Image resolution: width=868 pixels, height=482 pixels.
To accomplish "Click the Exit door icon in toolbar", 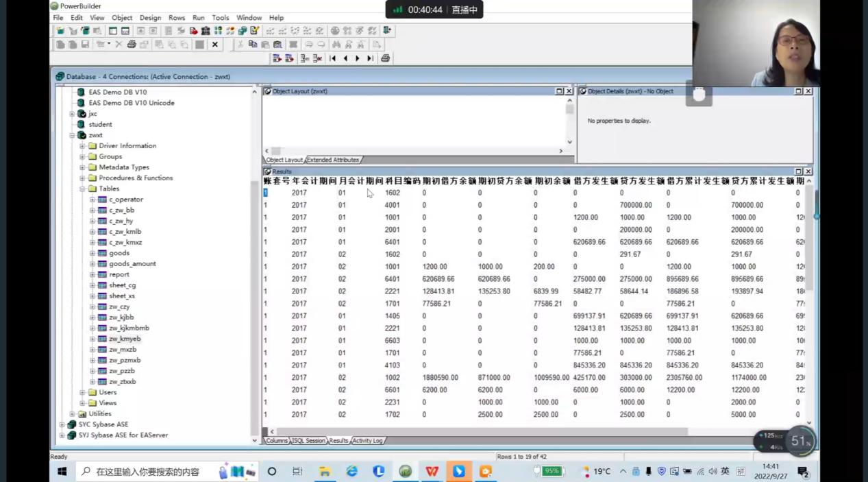I will 387,31.
